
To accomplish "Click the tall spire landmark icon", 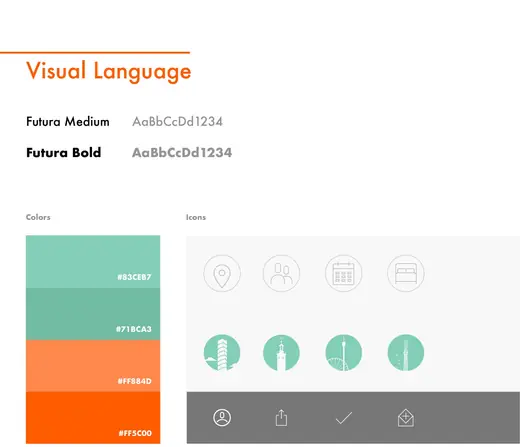I will tap(406, 352).
